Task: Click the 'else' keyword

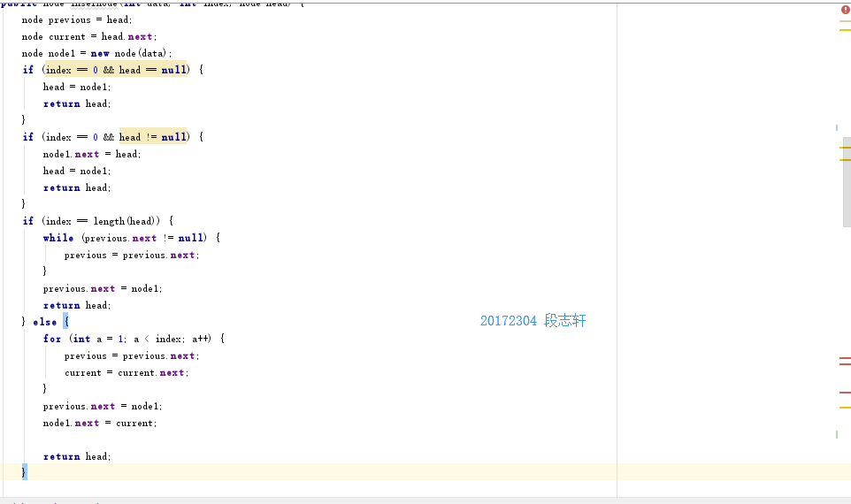Action: [44, 322]
